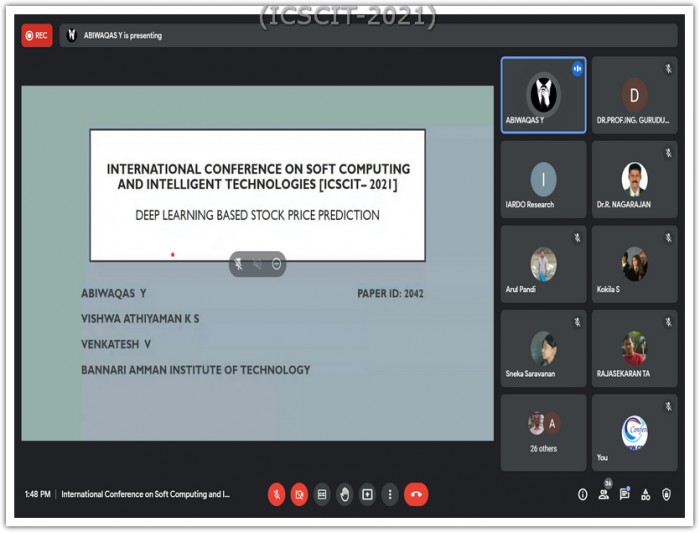Click the Present now screen share icon

367,494
